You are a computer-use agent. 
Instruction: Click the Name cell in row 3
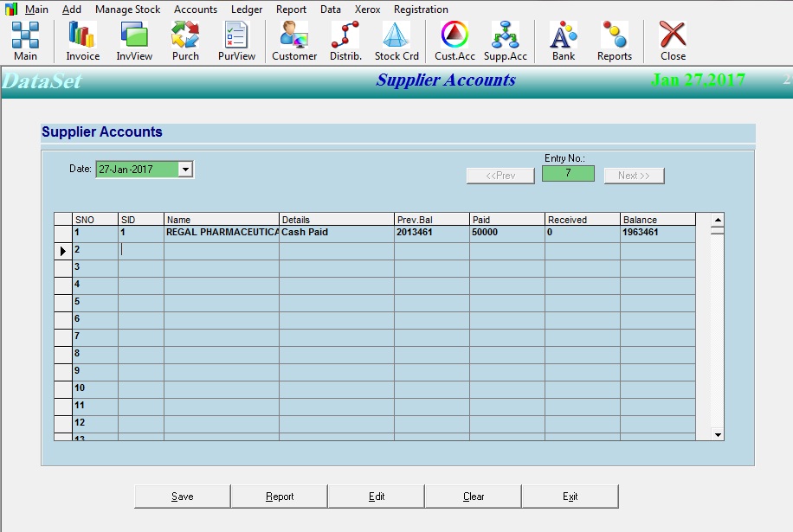tap(222, 267)
